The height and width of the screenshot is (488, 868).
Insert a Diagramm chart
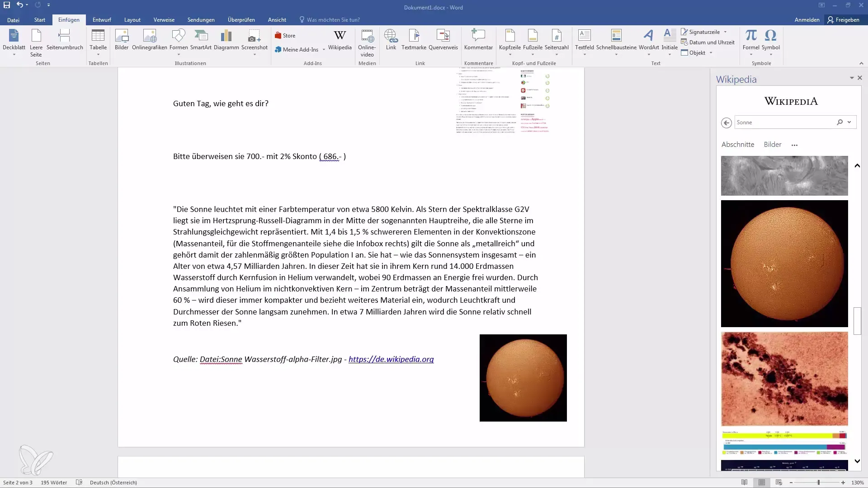[x=226, y=40]
